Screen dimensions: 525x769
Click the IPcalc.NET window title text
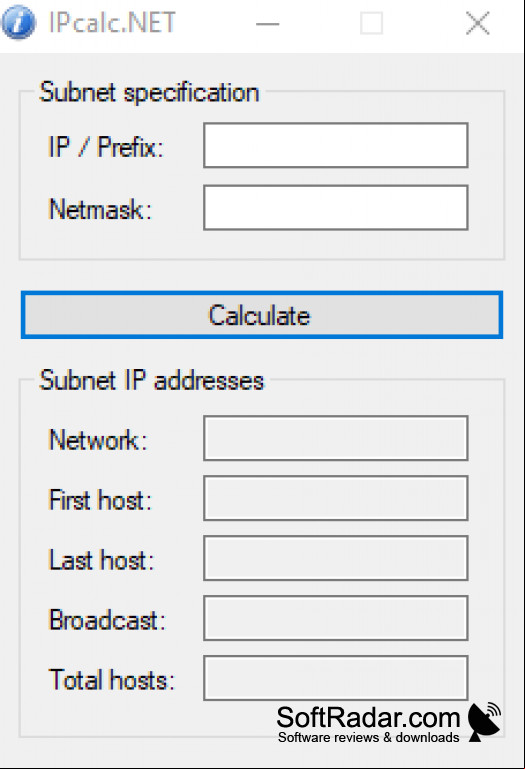click(112, 23)
